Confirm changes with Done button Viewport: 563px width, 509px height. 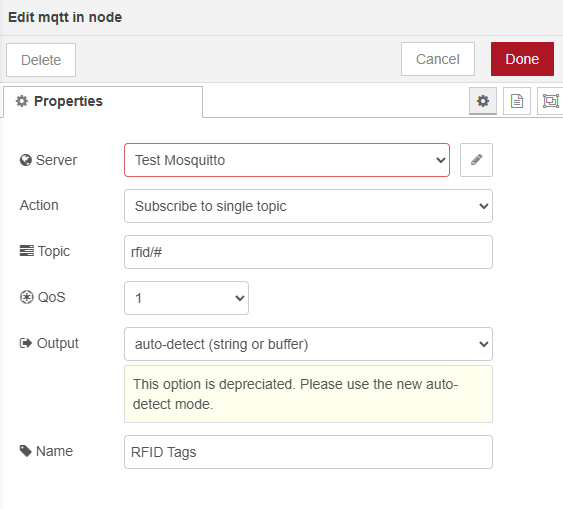click(x=522, y=59)
